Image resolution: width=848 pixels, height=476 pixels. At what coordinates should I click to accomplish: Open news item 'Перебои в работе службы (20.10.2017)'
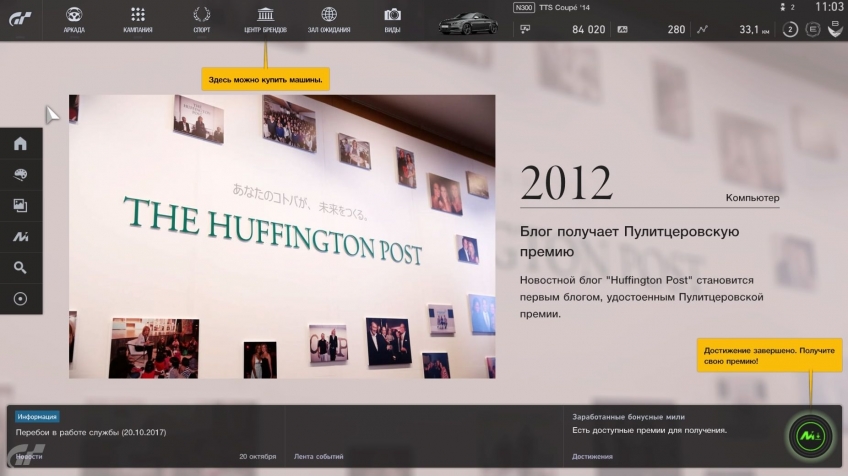coord(91,432)
